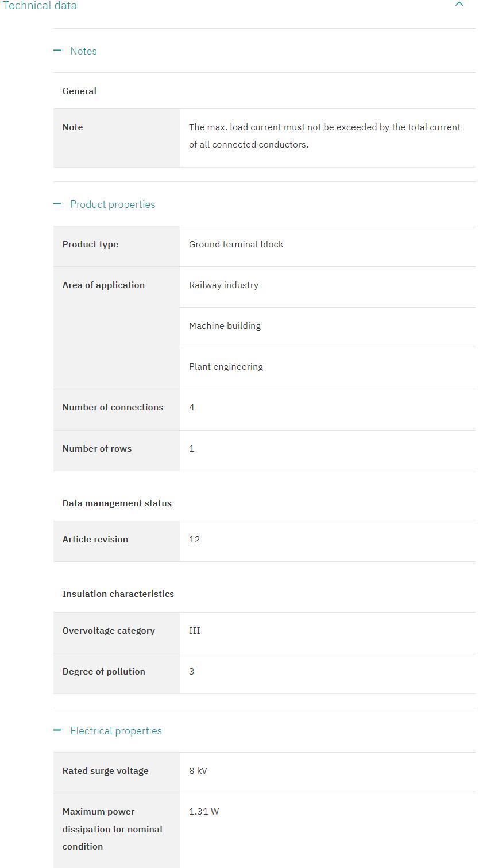Select the Ground terminal block value
This screenshot has height=868, width=479.
(x=236, y=244)
